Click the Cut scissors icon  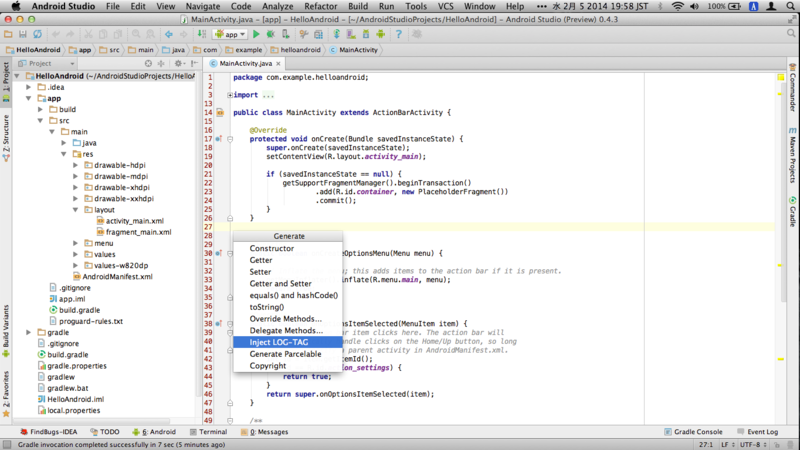tap(88, 34)
